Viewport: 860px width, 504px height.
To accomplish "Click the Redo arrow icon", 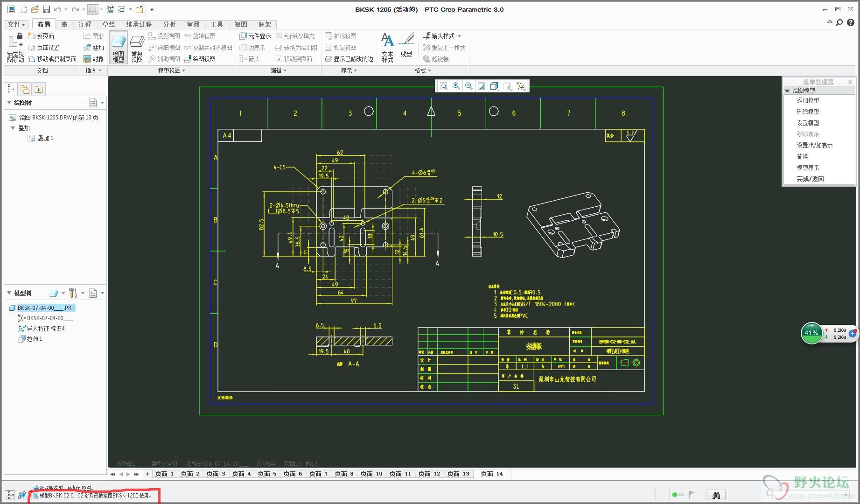I will [75, 9].
